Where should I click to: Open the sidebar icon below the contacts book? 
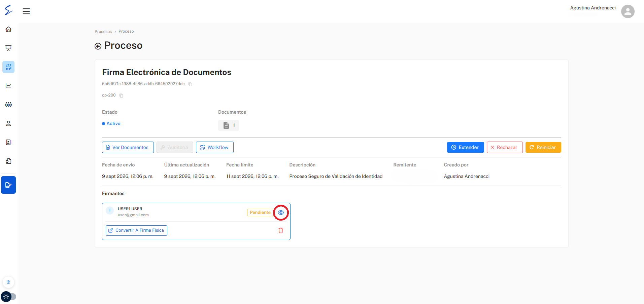click(x=8, y=161)
